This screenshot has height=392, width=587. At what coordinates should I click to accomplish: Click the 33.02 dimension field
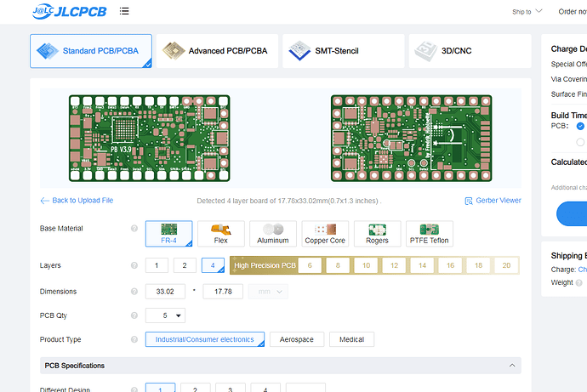[x=165, y=292]
